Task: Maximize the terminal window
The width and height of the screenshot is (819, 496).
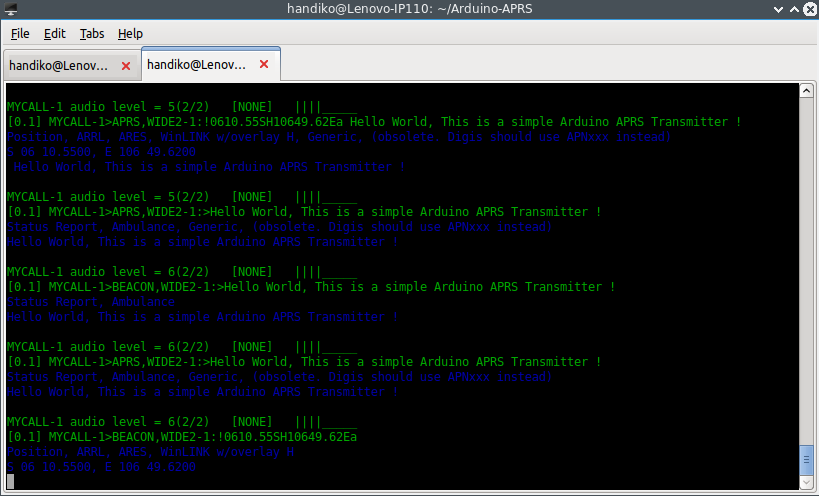Action: click(x=794, y=9)
